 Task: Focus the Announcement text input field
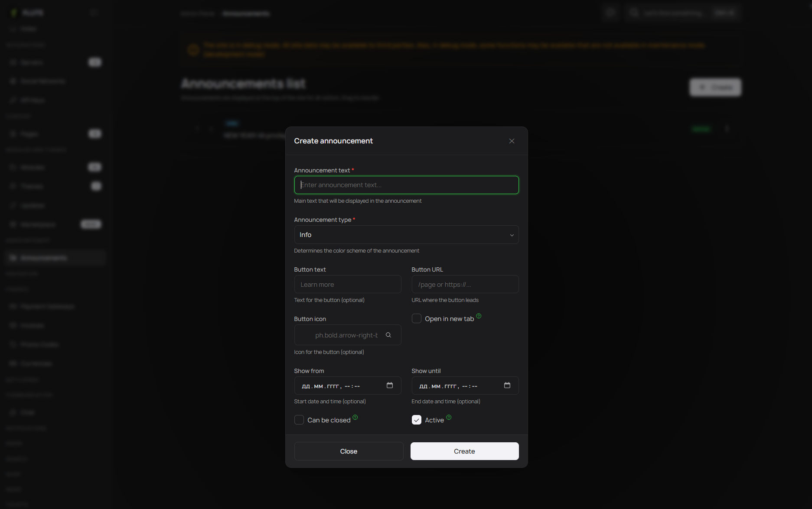click(x=406, y=185)
